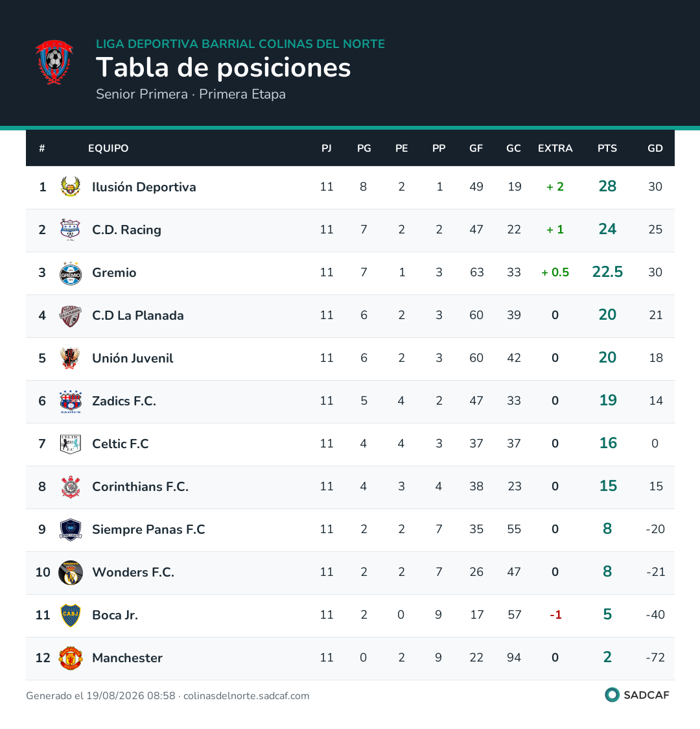
Task: Click the EXTRA column header
Action: coord(555,149)
